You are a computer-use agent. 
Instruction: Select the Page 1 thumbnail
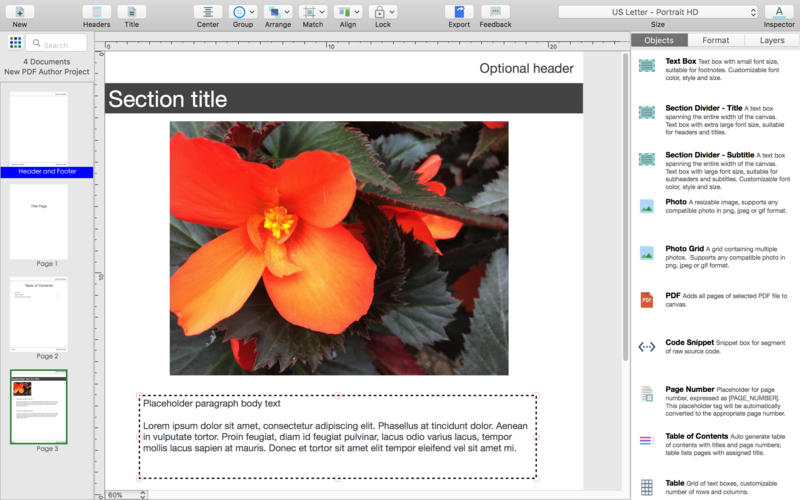39,221
